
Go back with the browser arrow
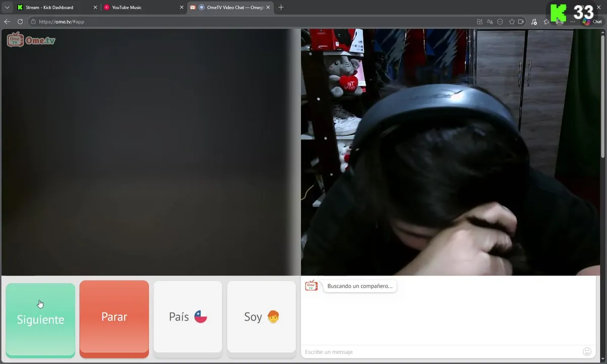7,22
